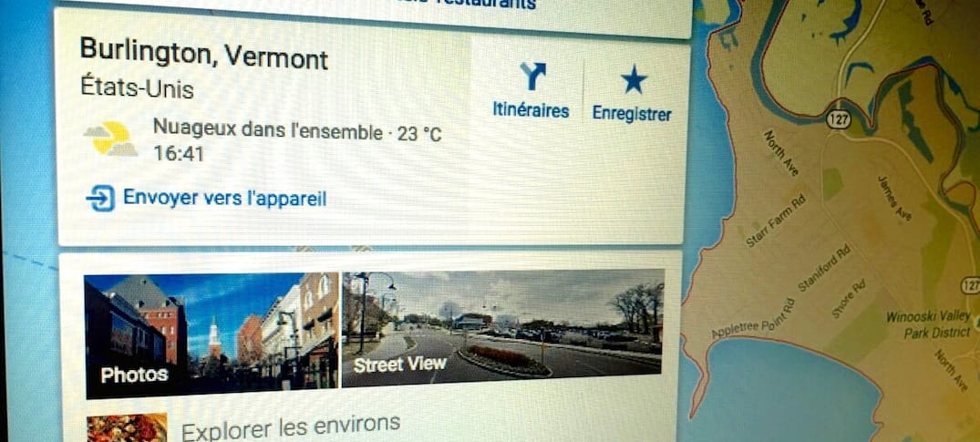This screenshot has width=980, height=442.
Task: Click the Explorer les environs text
Action: click(x=291, y=427)
